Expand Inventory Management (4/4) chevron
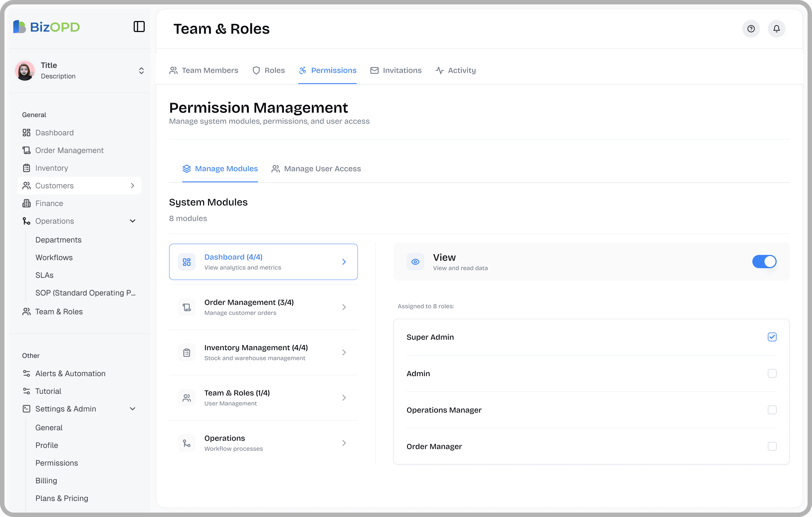The image size is (812, 517). point(344,352)
